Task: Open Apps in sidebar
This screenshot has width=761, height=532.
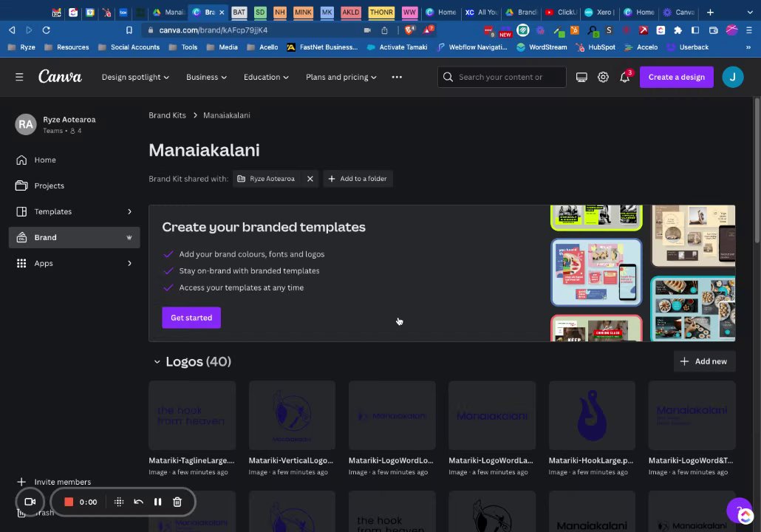Action: click(x=75, y=263)
